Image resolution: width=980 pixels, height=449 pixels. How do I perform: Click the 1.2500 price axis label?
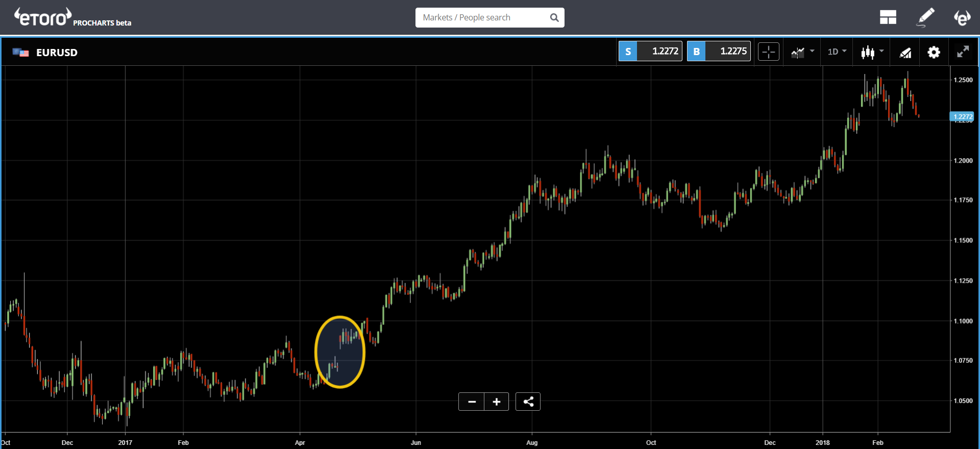pos(963,80)
